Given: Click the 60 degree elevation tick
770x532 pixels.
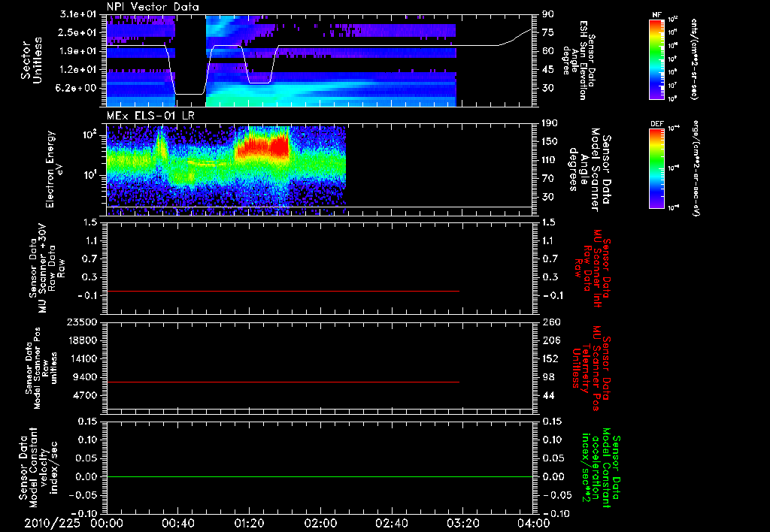Looking at the screenshot, I should [x=548, y=51].
